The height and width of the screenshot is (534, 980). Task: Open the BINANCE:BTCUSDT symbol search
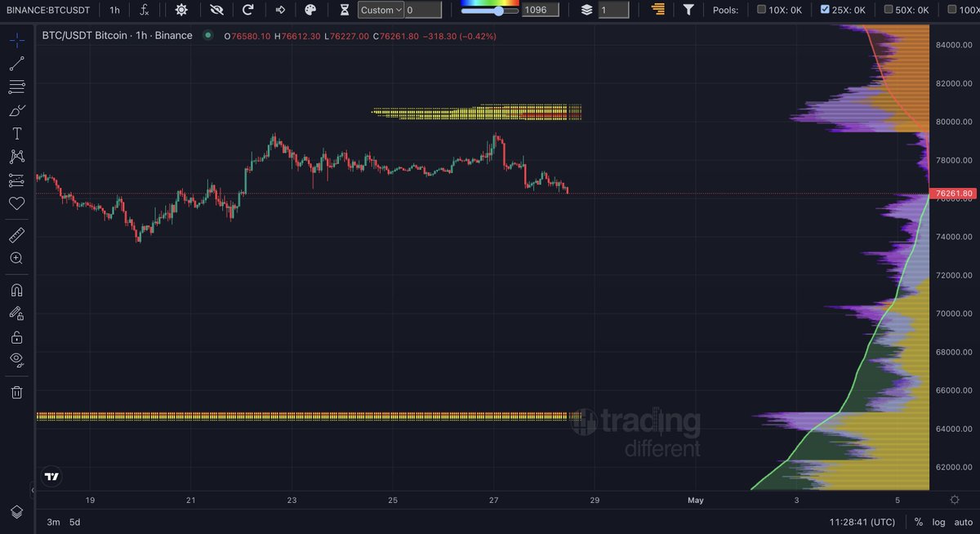click(48, 10)
